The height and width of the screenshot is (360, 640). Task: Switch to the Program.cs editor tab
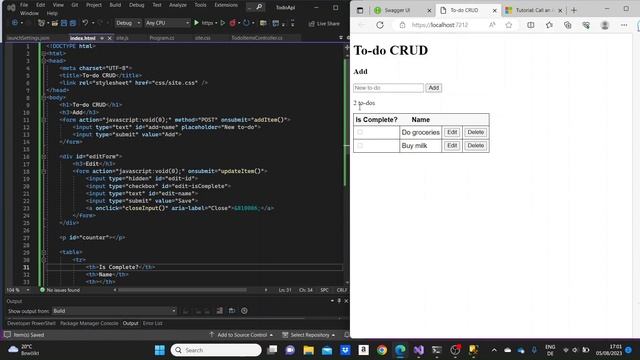click(162, 38)
